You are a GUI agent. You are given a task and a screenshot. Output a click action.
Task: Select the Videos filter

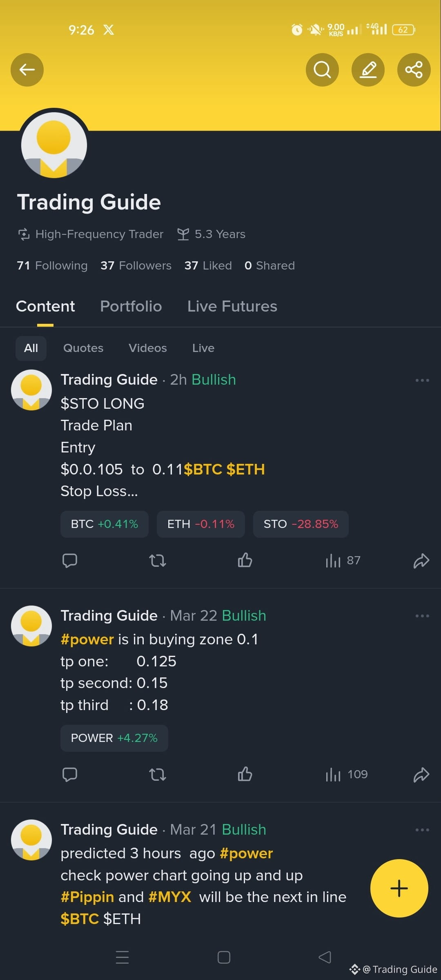pyautogui.click(x=148, y=348)
